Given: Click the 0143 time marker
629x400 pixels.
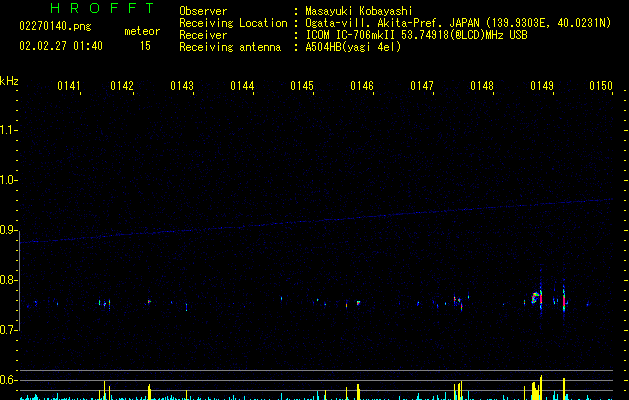Looking at the screenshot, I should click(182, 86).
